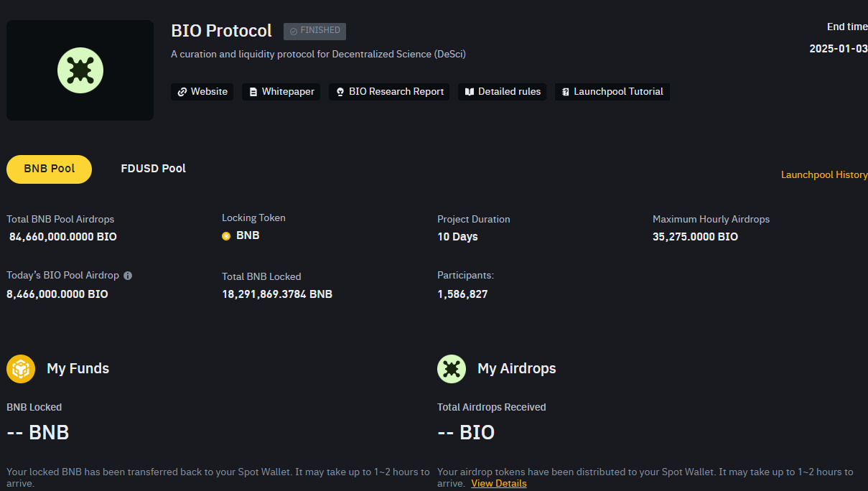This screenshot has width=868, height=491.
Task: Click the 1,586,827 participants count
Action: [462, 294]
